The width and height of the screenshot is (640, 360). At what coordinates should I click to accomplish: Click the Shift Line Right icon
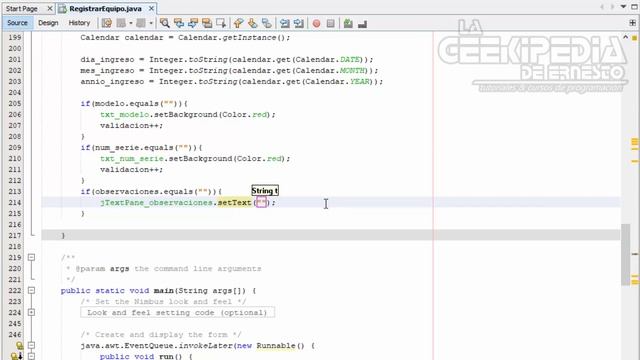299,23
